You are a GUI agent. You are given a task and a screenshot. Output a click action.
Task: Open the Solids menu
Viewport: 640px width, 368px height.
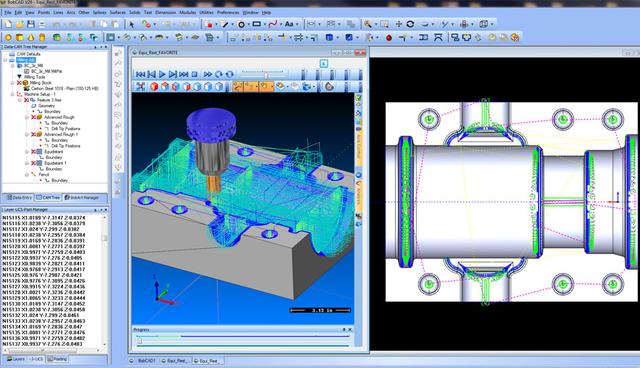135,13
